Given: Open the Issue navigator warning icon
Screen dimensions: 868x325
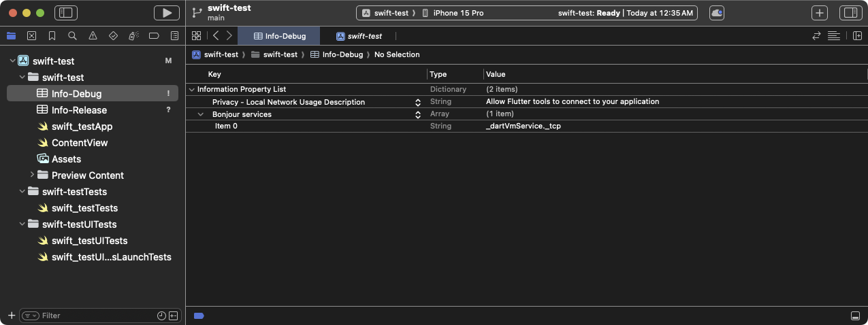Looking at the screenshot, I should point(93,36).
